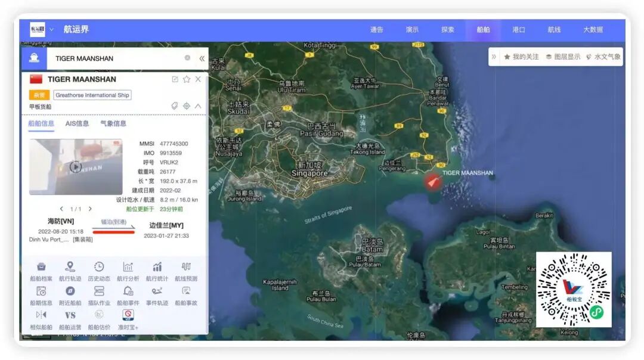Click the MMSI value 477745300
Viewport: 644px width, 360px height.
[174, 144]
